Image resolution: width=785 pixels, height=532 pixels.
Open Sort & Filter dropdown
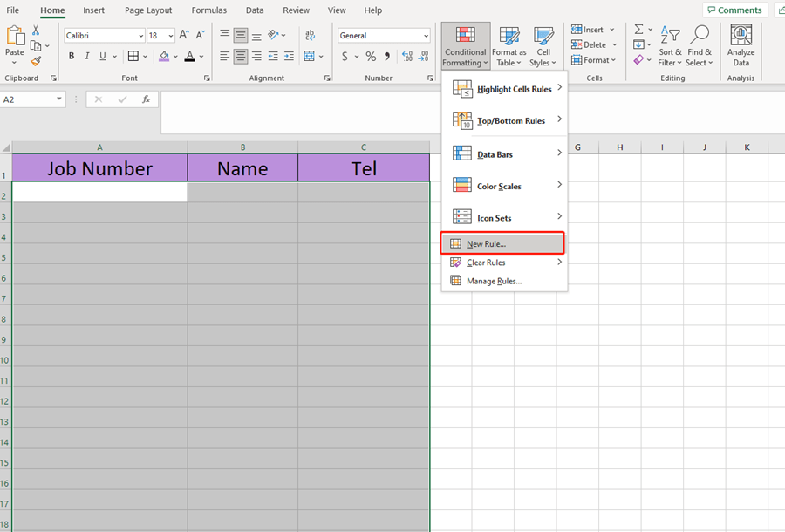(x=670, y=45)
